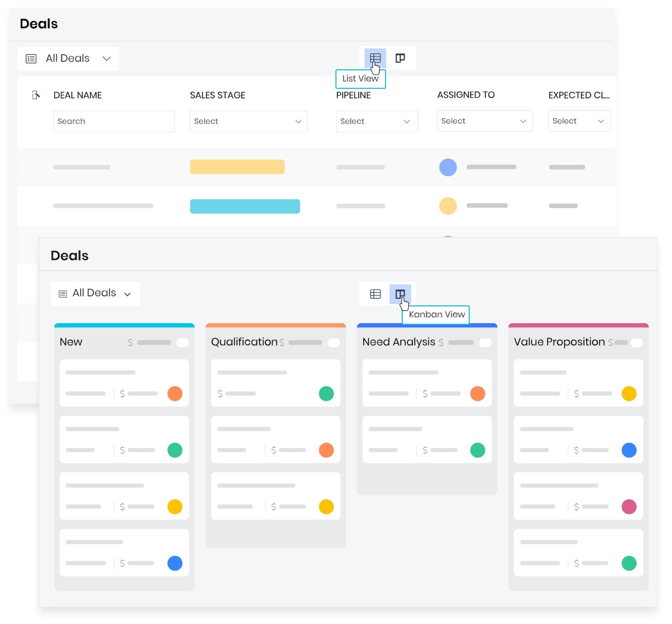
Task: Click the Expected Close column header
Action: pyautogui.click(x=578, y=95)
